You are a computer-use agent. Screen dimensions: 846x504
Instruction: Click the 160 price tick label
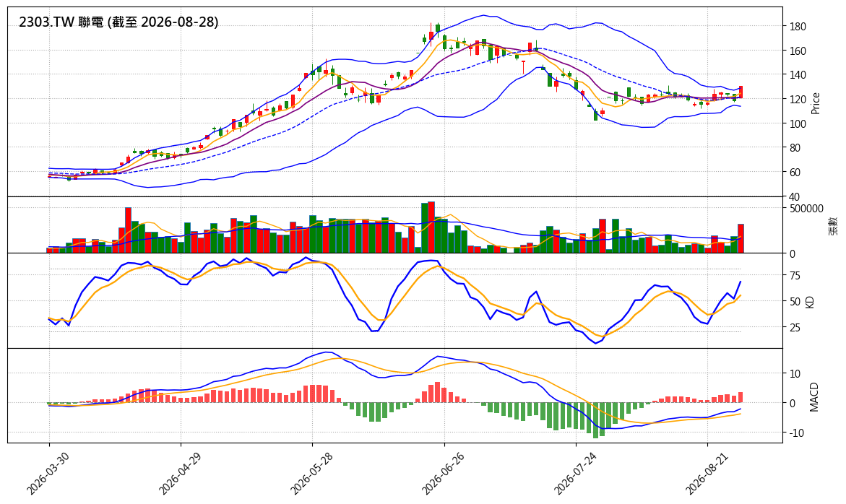[x=798, y=51]
